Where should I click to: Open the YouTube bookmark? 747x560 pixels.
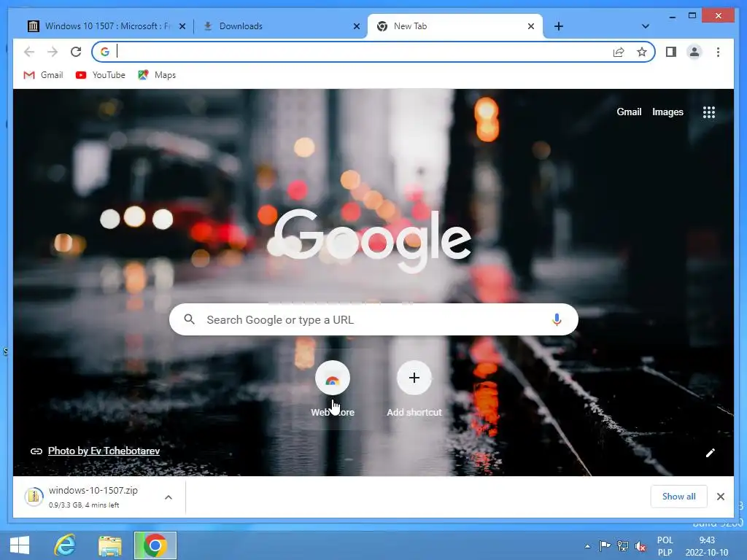point(101,75)
